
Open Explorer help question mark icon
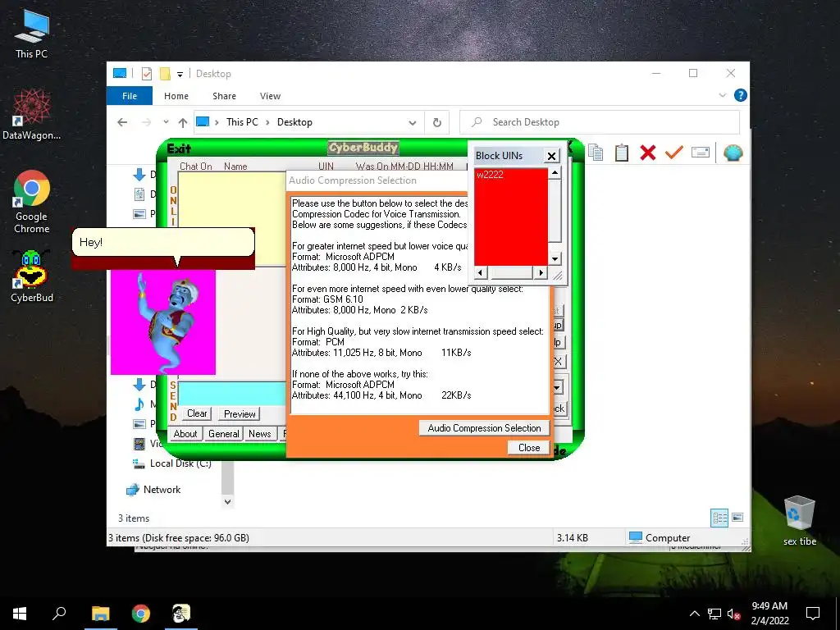tap(741, 95)
